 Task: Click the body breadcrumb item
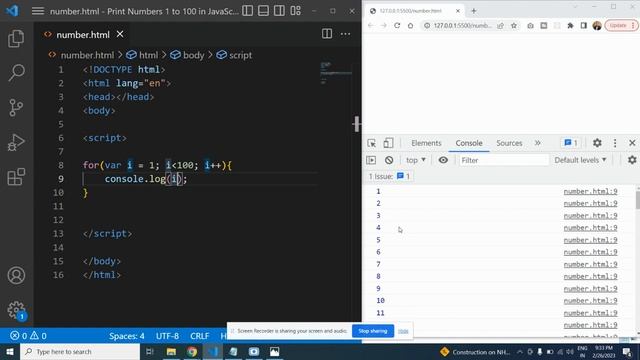187,55
